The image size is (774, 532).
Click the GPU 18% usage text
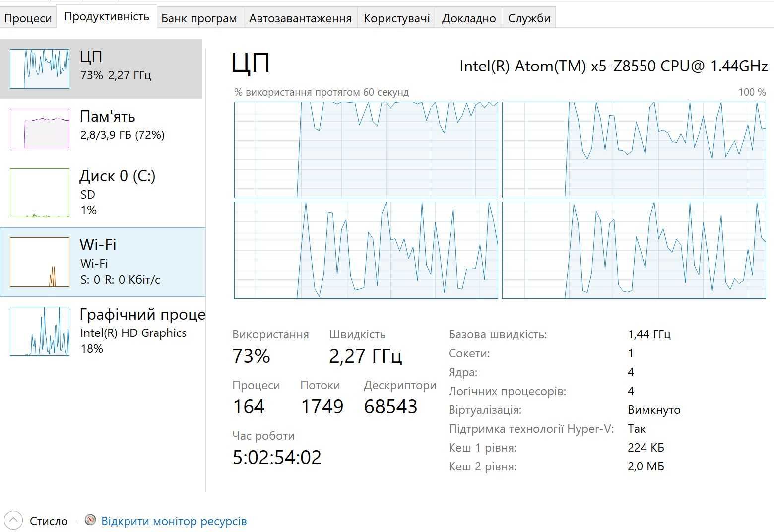pos(92,349)
